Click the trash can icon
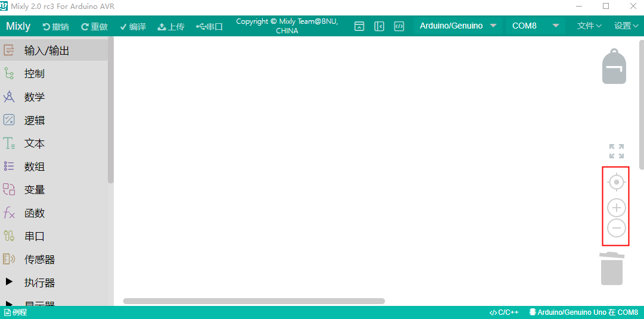This screenshot has height=319, width=644. pos(611,269)
